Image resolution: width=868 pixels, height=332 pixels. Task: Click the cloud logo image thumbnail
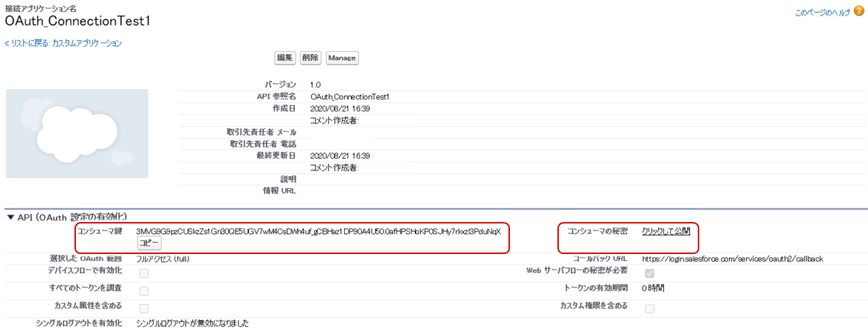tap(77, 133)
